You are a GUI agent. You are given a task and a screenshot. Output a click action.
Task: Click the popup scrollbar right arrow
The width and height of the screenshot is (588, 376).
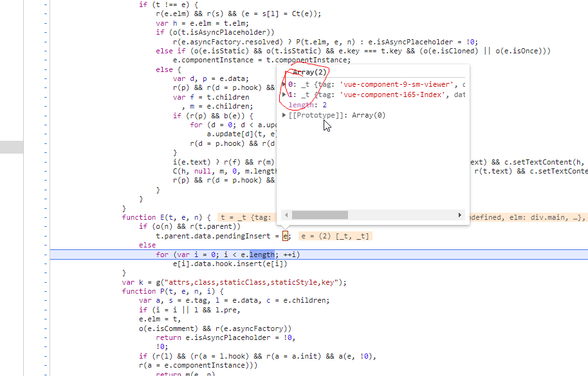459,215
